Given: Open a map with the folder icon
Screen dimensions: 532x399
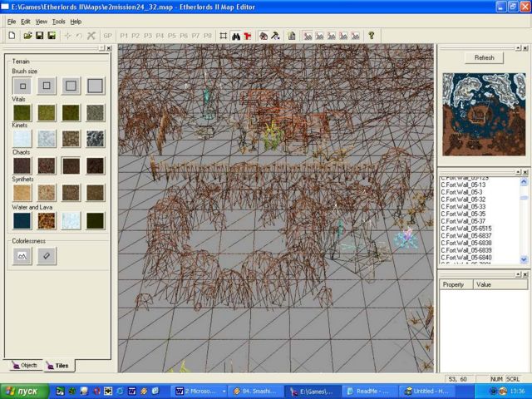Looking at the screenshot, I should point(27,36).
